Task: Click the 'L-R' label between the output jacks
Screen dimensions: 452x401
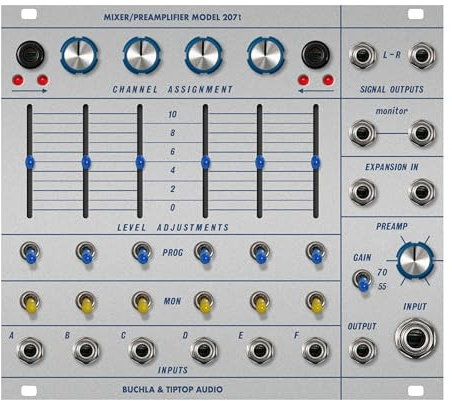Action: coord(392,55)
